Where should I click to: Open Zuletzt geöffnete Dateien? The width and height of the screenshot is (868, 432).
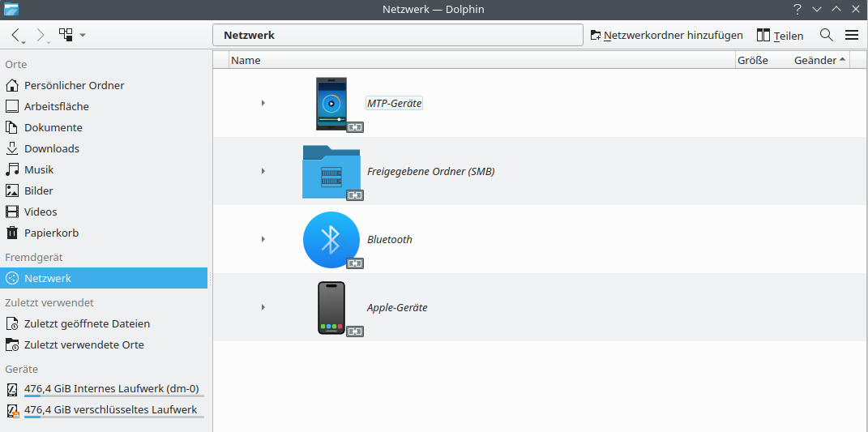104,323
